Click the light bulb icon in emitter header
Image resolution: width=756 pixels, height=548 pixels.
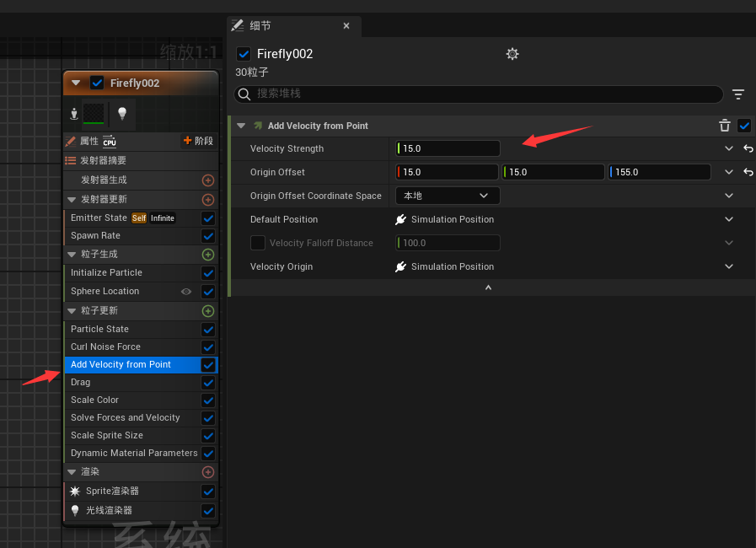click(x=122, y=113)
